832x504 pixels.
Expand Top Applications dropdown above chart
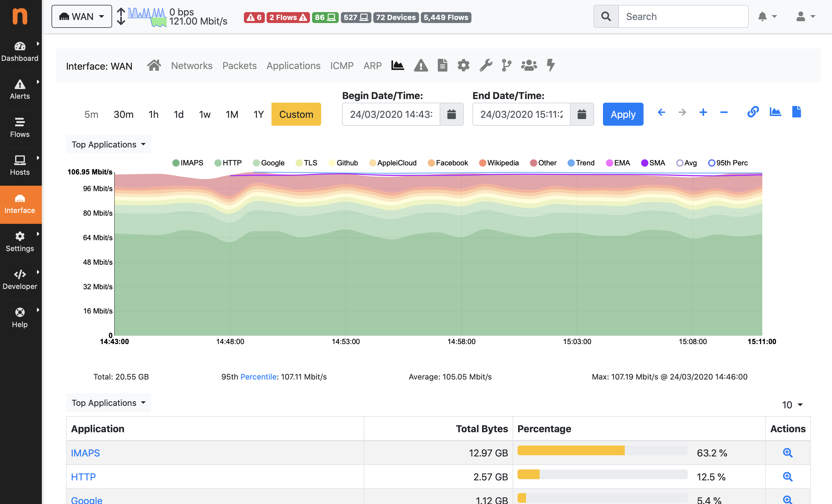(108, 144)
